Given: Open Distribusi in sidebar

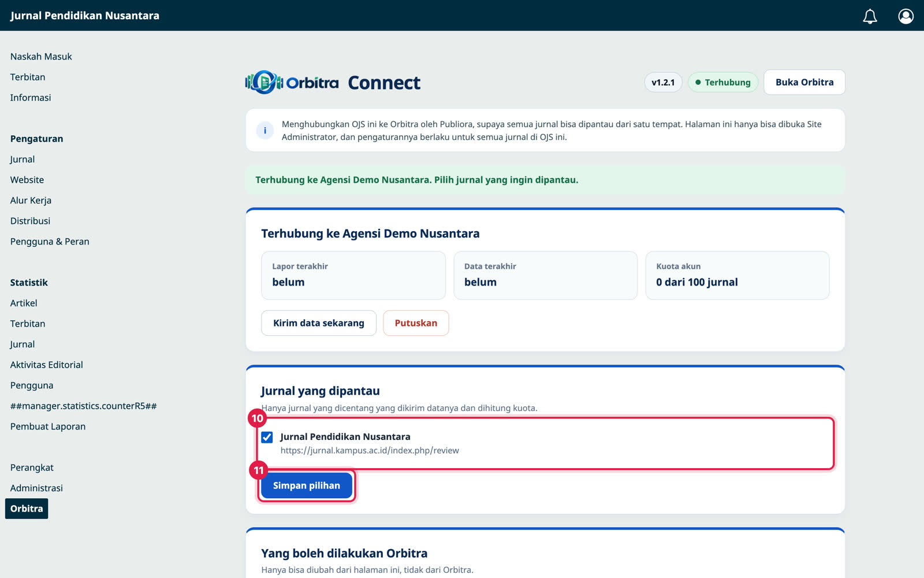Looking at the screenshot, I should click(30, 221).
